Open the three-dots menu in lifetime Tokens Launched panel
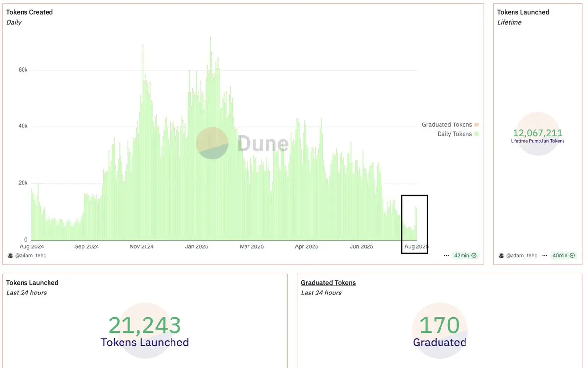Viewport: 588px width, 368px height. pos(545,256)
